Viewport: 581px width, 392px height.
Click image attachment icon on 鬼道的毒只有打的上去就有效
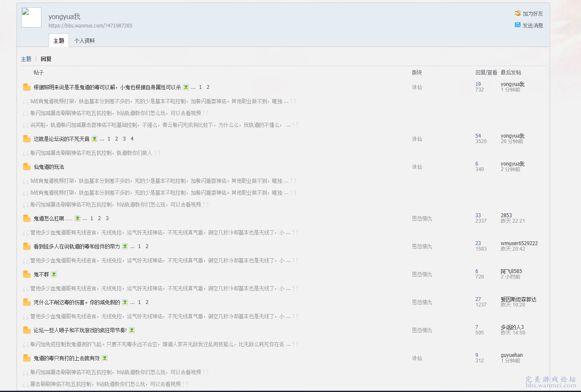point(105,358)
